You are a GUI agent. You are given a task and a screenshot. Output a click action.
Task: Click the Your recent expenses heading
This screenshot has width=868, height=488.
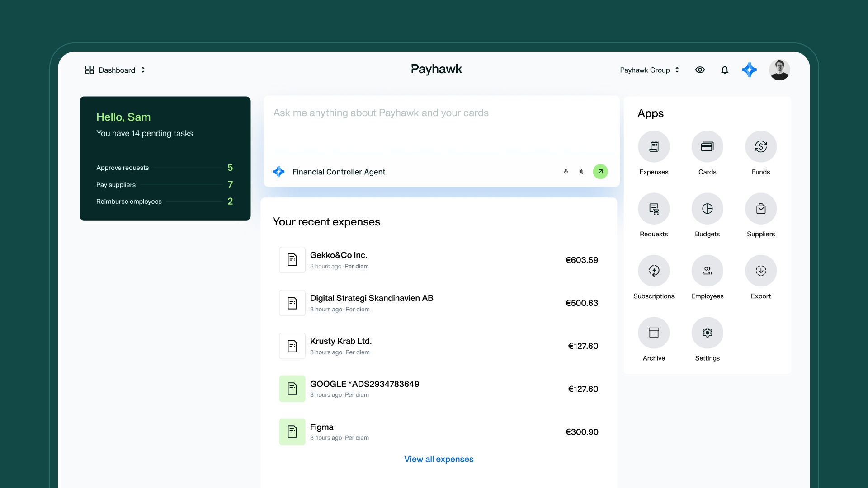pyautogui.click(x=326, y=221)
